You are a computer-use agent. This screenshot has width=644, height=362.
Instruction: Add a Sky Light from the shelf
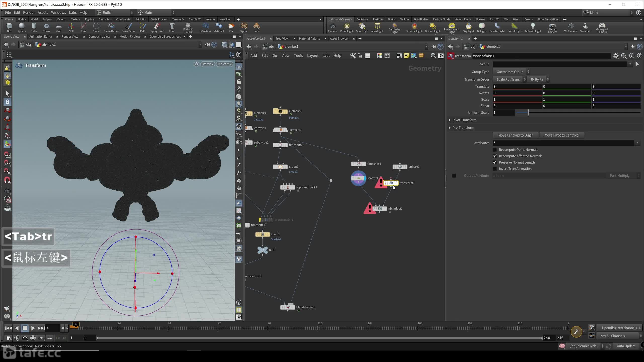468,28
